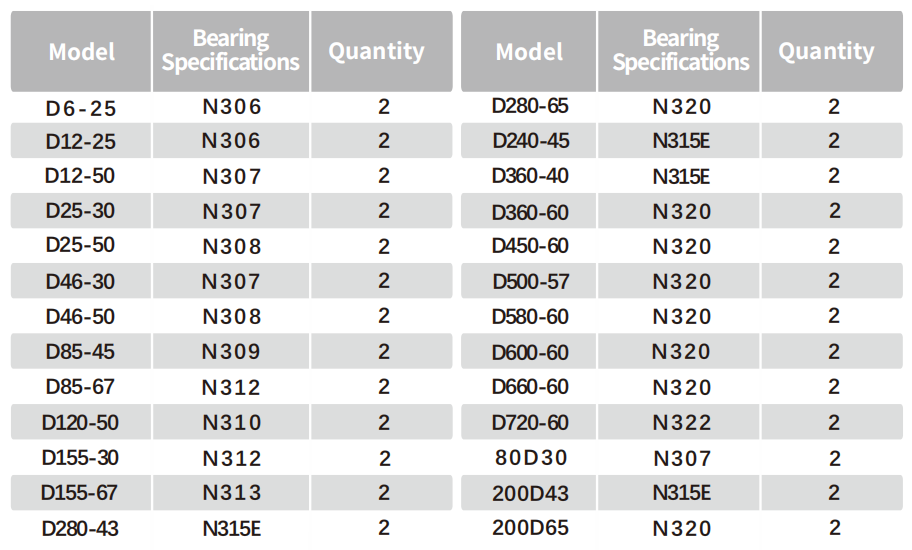Select the bearing specification for D450-60
Screen dimensions: 912x550
pos(682,247)
